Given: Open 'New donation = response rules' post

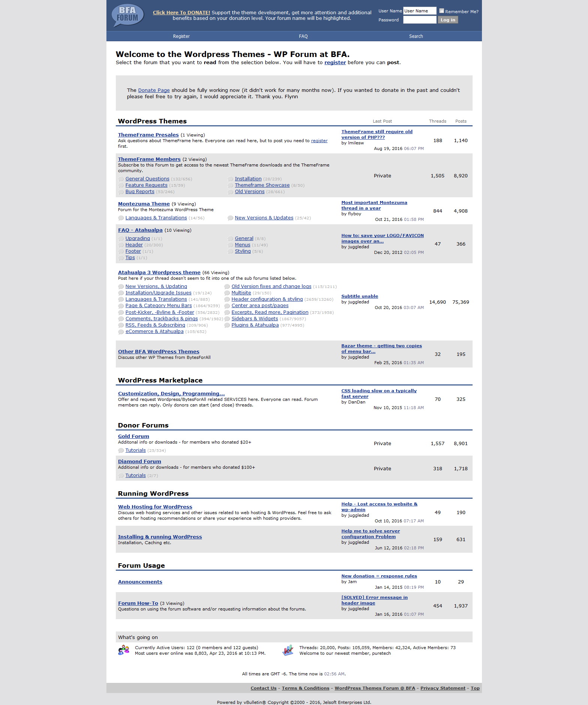Looking at the screenshot, I should pyautogui.click(x=379, y=576).
